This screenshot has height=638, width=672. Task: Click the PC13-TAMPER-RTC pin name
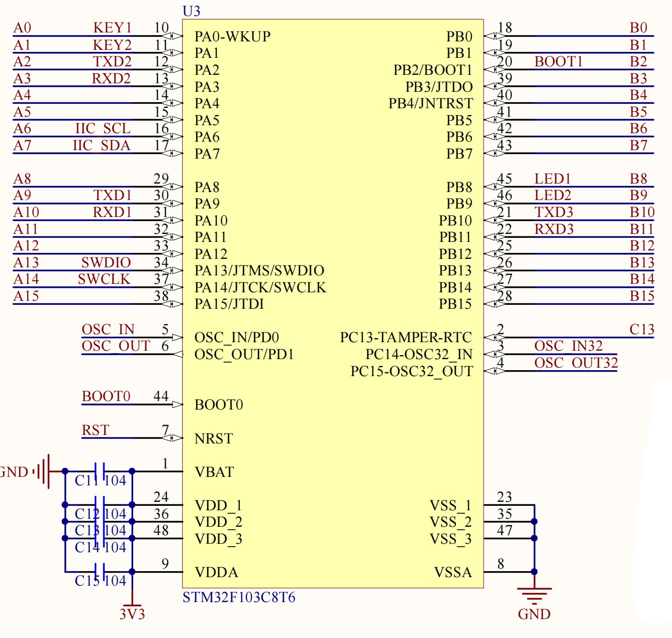(406, 337)
